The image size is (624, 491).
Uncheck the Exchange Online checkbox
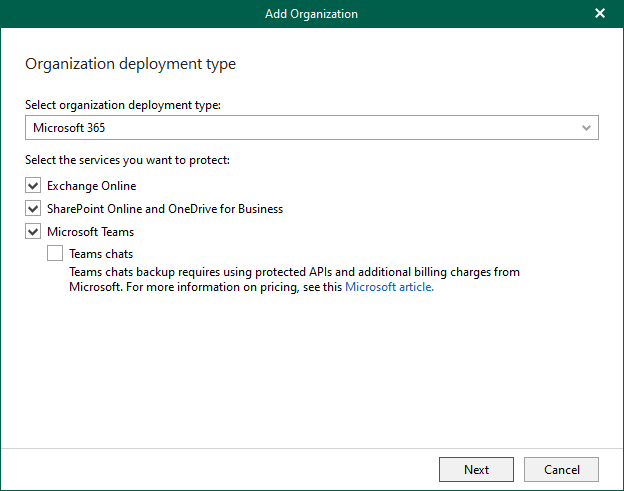point(34,186)
